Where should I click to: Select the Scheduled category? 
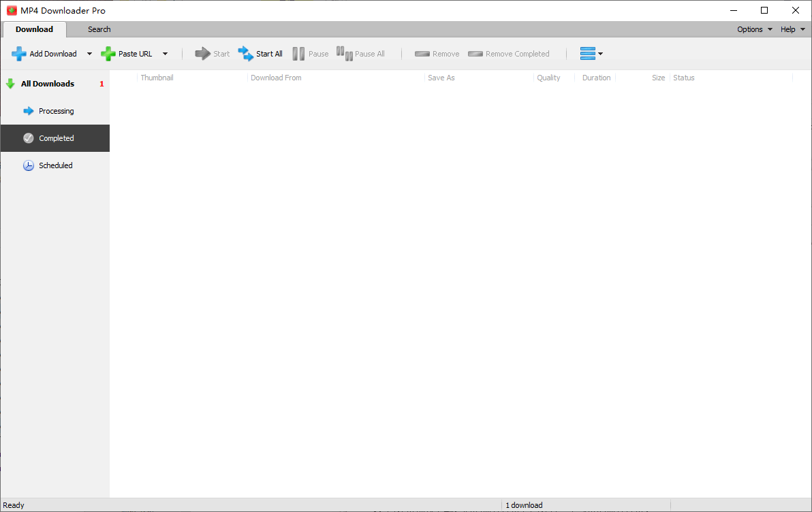pyautogui.click(x=55, y=165)
